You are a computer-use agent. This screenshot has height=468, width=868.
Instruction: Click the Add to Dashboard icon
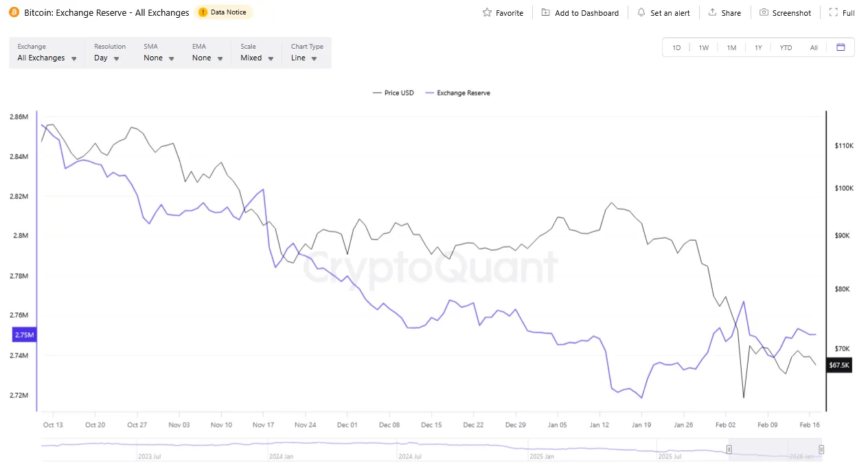(545, 12)
